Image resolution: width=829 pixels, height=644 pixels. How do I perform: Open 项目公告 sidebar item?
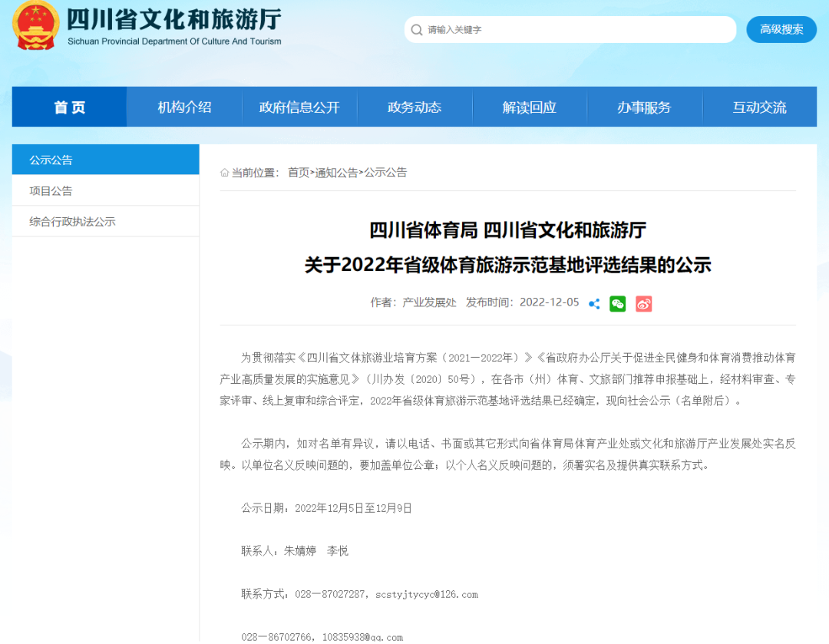click(51, 191)
